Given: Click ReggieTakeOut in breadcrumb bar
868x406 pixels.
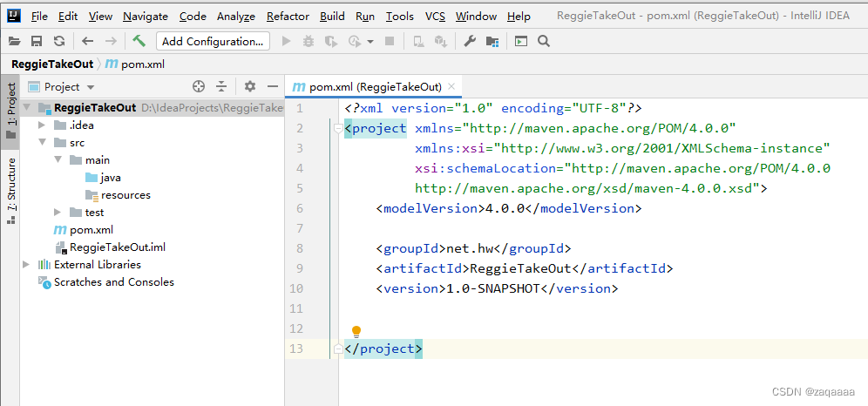Looking at the screenshot, I should [x=52, y=64].
